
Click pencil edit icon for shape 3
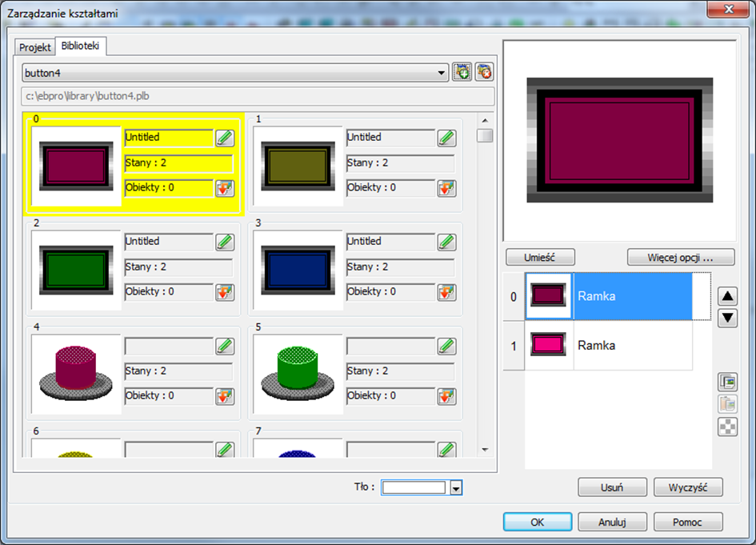(x=447, y=242)
